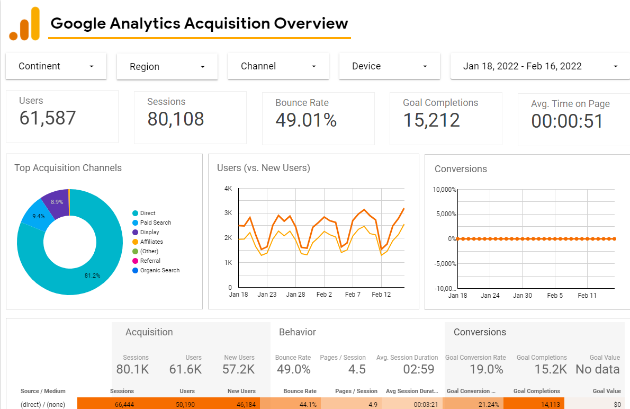The image size is (630, 409).
Task: Click the 4.5 Pages / Session summary value
Action: pos(357,369)
